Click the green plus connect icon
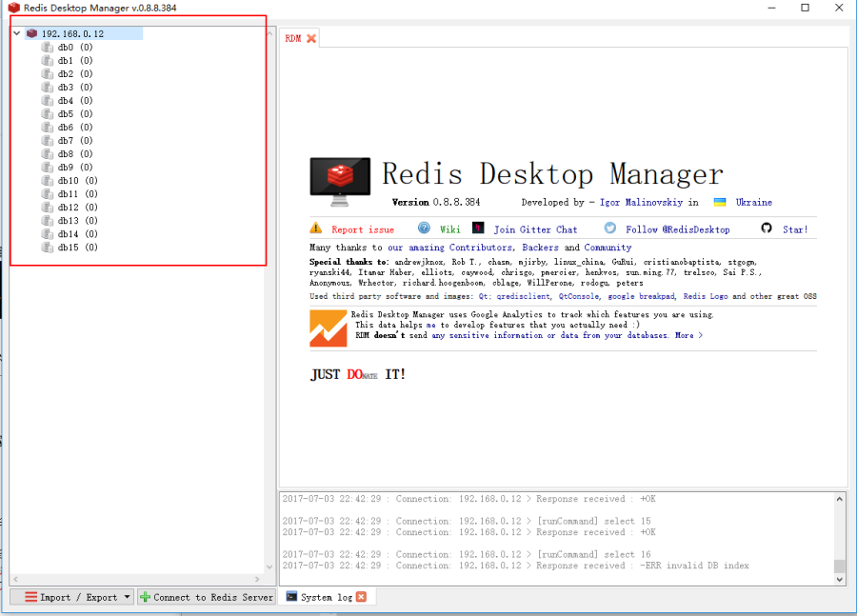857x616 pixels. coord(145,597)
